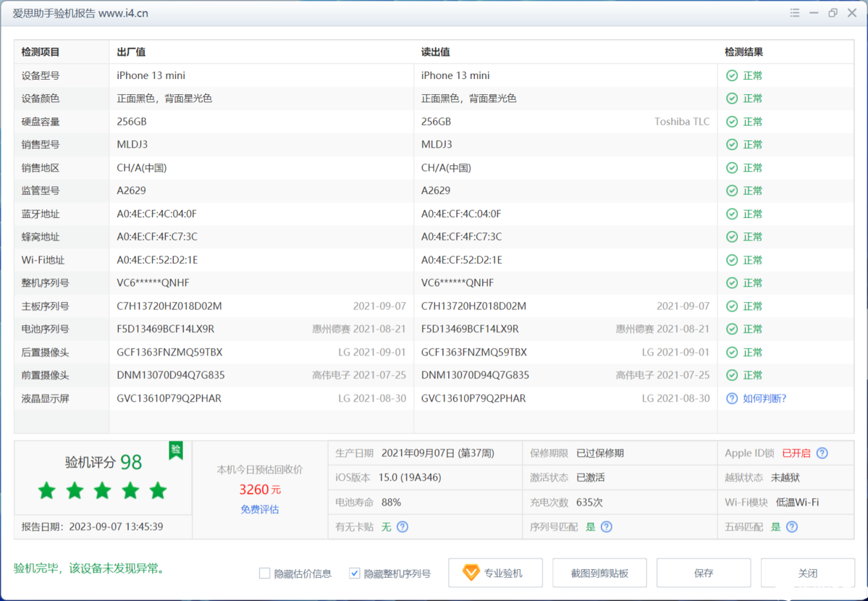Uncheck the 隐藏整机序列号 checkbox
This screenshot has width=868, height=601.
[354, 573]
